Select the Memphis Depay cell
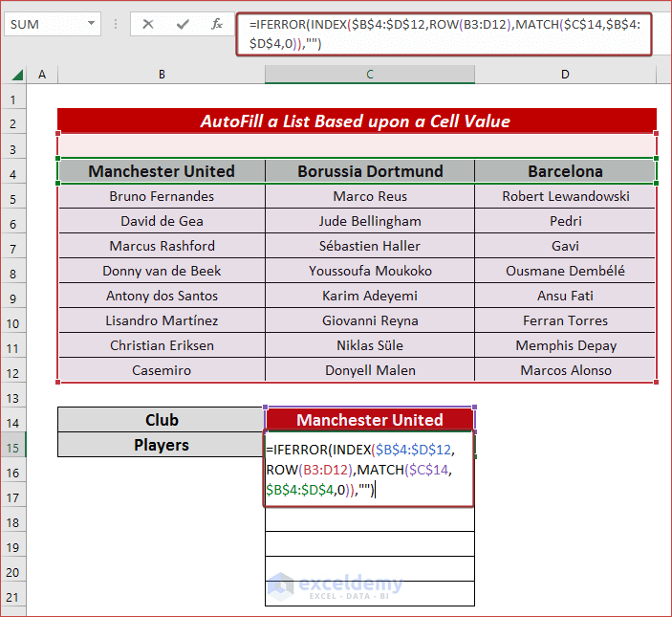672x617 pixels. pos(565,345)
